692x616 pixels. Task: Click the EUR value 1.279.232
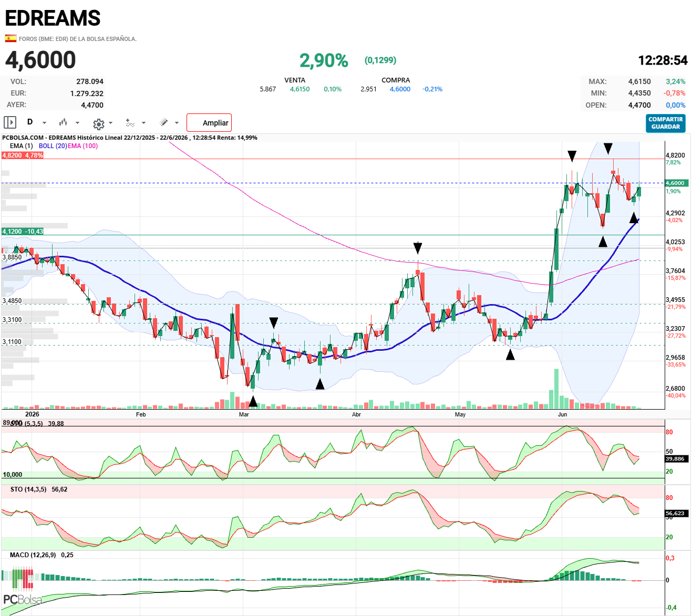(x=87, y=93)
